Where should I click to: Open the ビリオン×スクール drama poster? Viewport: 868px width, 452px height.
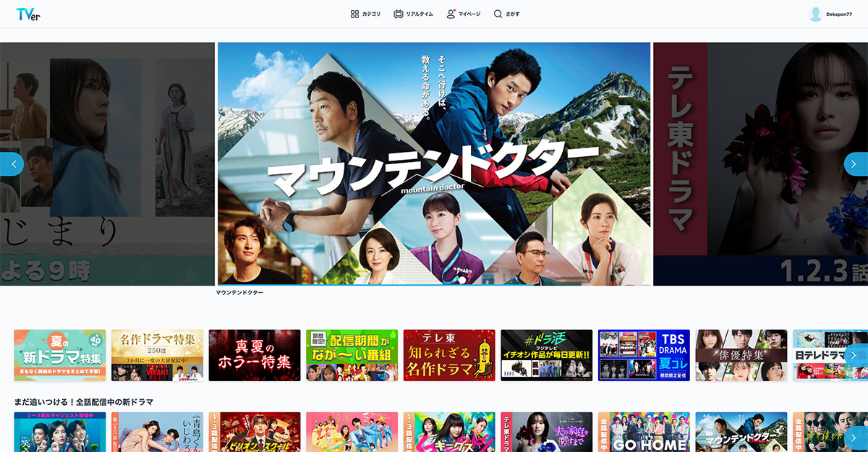(x=255, y=432)
